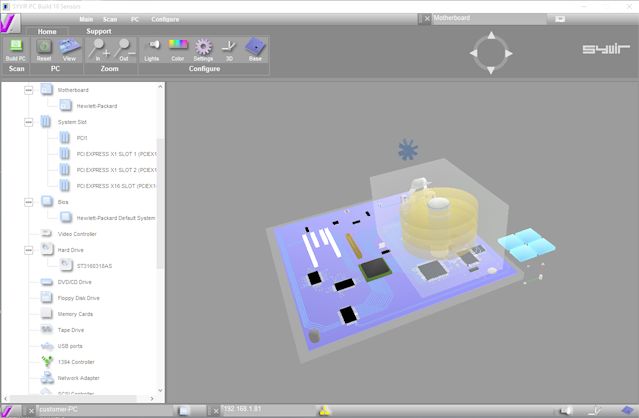
Task: Switch to the Home ribbon tab
Action: pyautogui.click(x=47, y=31)
